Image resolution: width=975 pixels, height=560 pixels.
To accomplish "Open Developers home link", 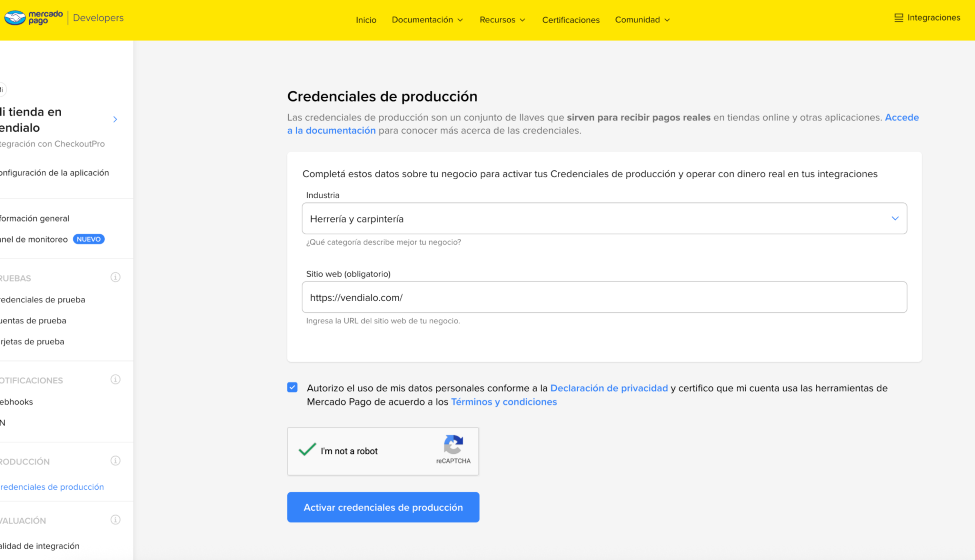I will [x=98, y=18].
